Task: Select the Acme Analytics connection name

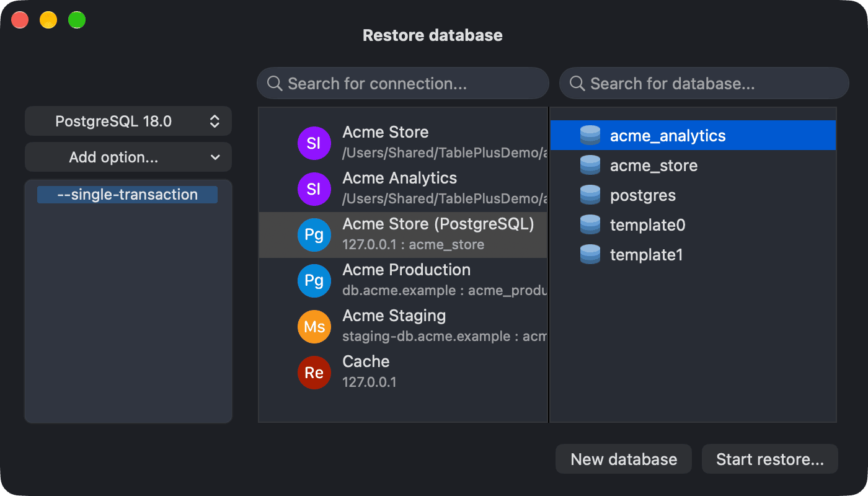Action: 400,178
